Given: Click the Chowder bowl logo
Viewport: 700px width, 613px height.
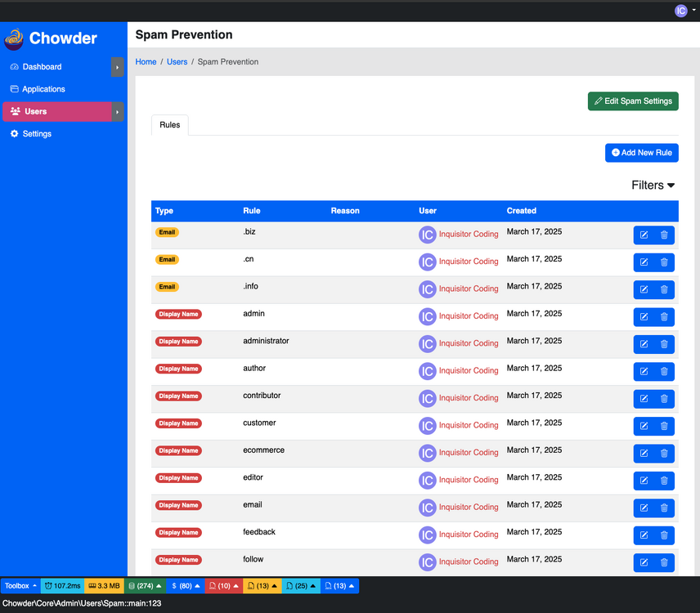Looking at the screenshot, I should pos(14,38).
